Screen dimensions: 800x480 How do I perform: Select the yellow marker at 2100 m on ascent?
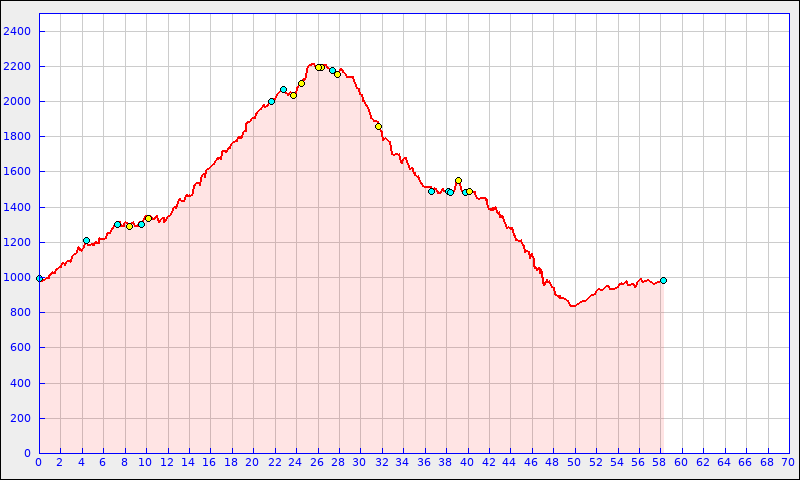pos(301,83)
